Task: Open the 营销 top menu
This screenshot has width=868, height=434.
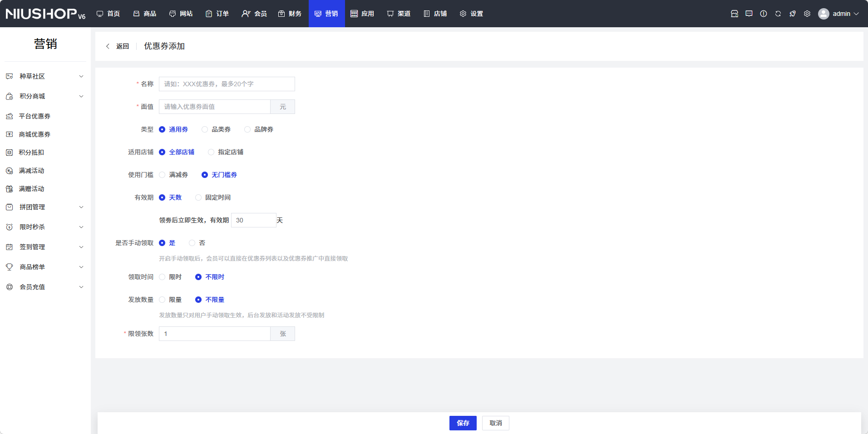Action: click(327, 14)
